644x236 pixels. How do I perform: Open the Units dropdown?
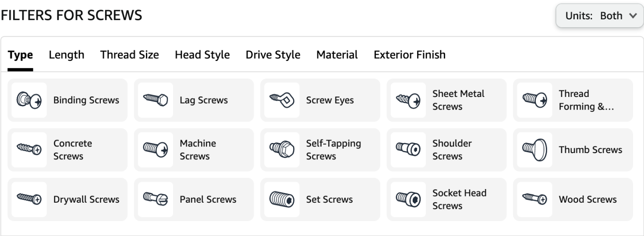(599, 16)
